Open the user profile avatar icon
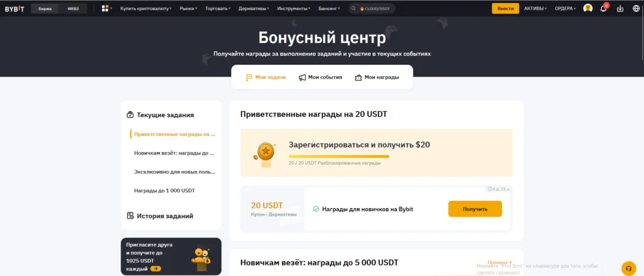 tap(588, 8)
